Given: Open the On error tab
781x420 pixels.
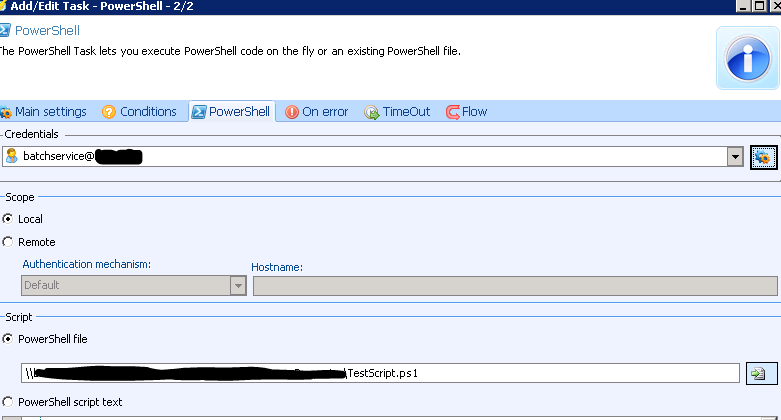Looking at the screenshot, I should [317, 112].
